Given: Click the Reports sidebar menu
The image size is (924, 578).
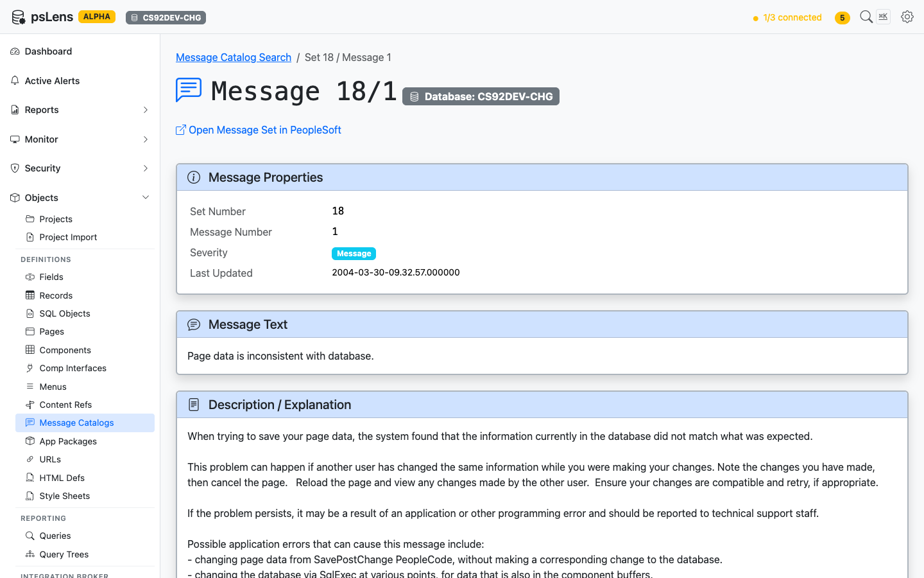Looking at the screenshot, I should click(80, 110).
